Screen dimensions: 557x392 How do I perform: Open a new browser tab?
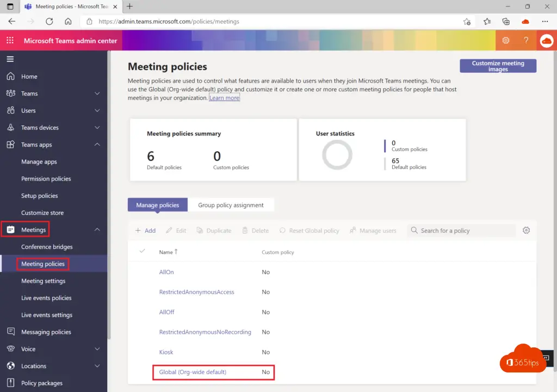coord(129,7)
